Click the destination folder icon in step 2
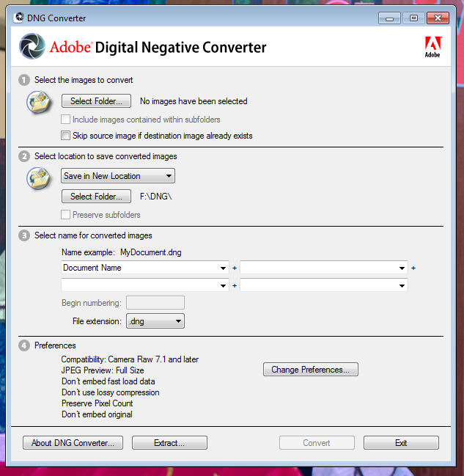Screen dimensions: 464x476 click(x=38, y=177)
